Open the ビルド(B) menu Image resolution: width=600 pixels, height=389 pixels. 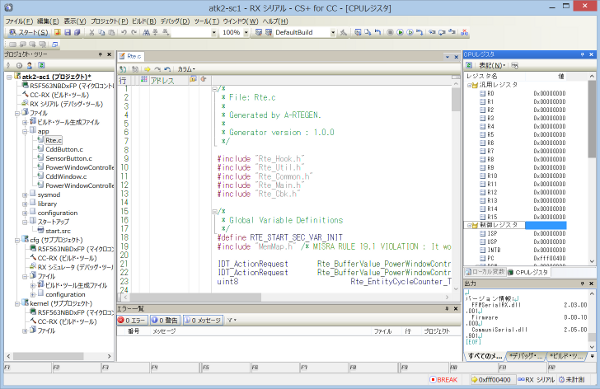coord(144,21)
